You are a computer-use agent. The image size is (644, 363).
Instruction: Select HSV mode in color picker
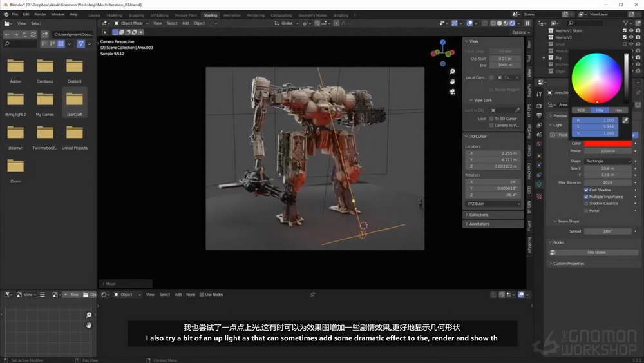pos(599,110)
